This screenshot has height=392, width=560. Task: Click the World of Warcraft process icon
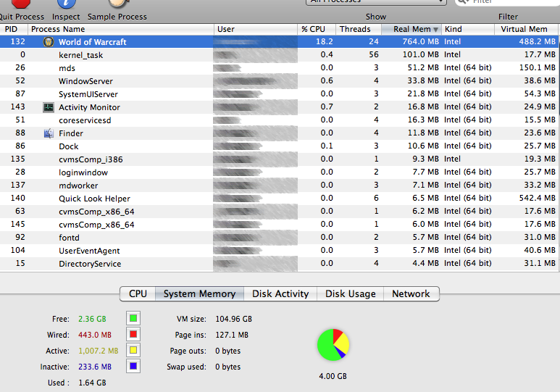[x=49, y=42]
